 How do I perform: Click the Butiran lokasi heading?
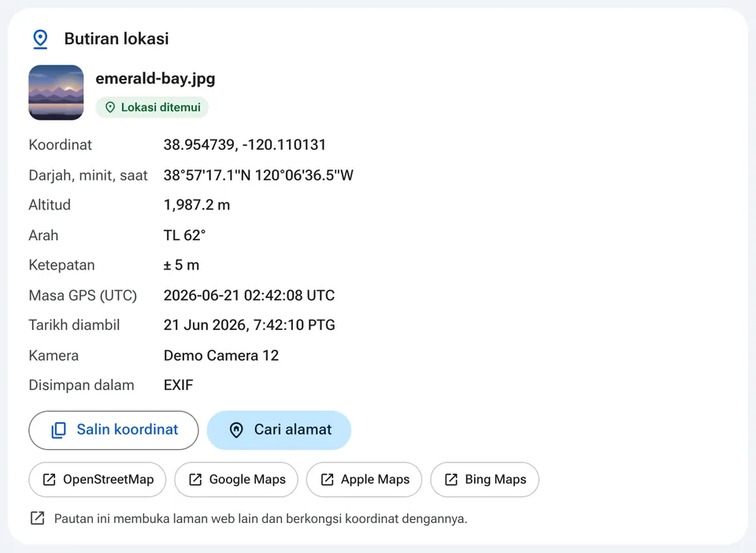117,39
